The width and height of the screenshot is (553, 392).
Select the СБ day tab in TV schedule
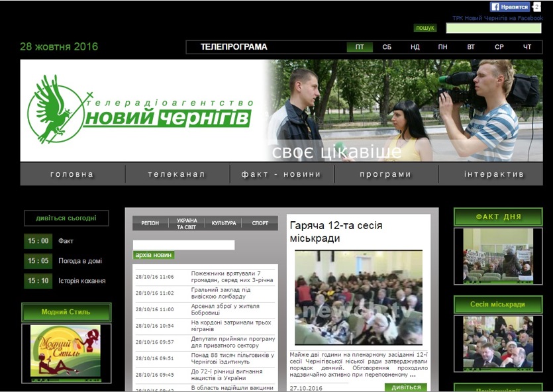click(387, 47)
